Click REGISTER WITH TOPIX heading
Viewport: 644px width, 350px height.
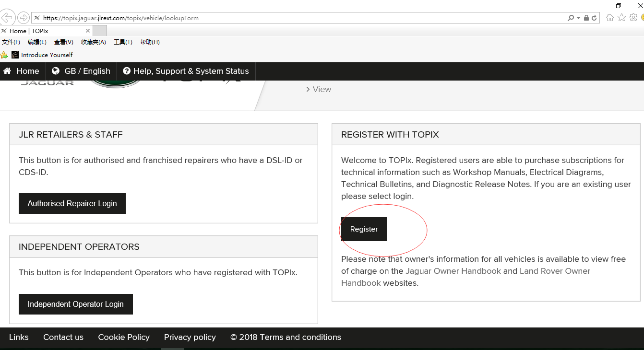coord(390,135)
